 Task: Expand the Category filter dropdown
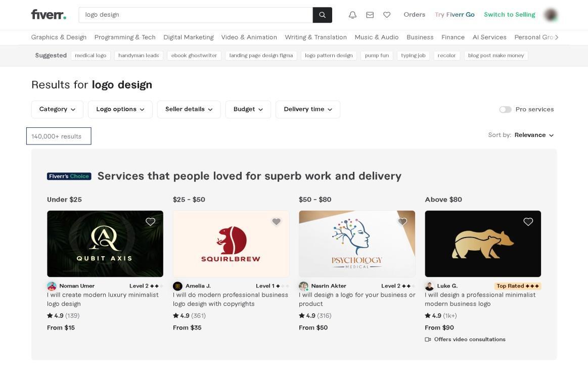tap(57, 109)
